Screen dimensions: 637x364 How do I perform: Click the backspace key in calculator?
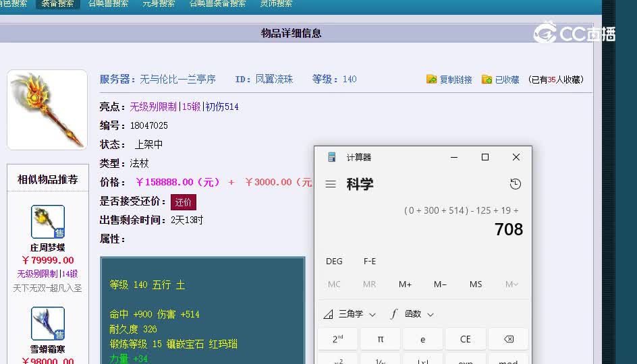click(509, 339)
